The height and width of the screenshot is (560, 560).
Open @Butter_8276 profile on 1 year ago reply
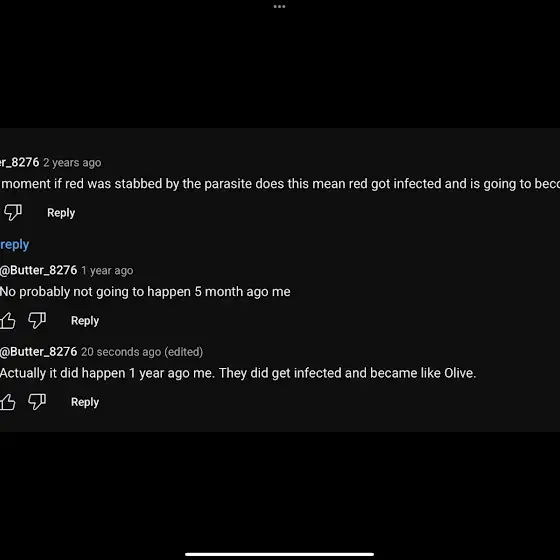coord(38,270)
